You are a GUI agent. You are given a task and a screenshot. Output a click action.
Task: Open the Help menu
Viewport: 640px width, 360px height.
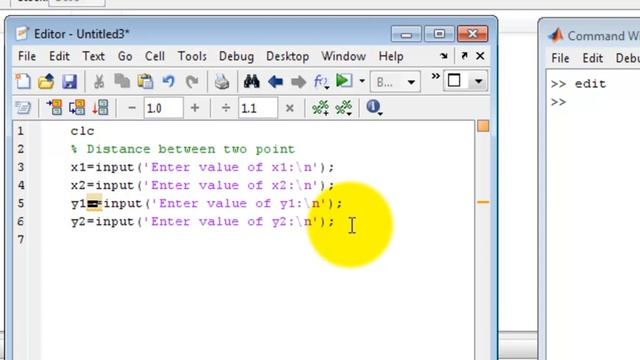(x=391, y=56)
